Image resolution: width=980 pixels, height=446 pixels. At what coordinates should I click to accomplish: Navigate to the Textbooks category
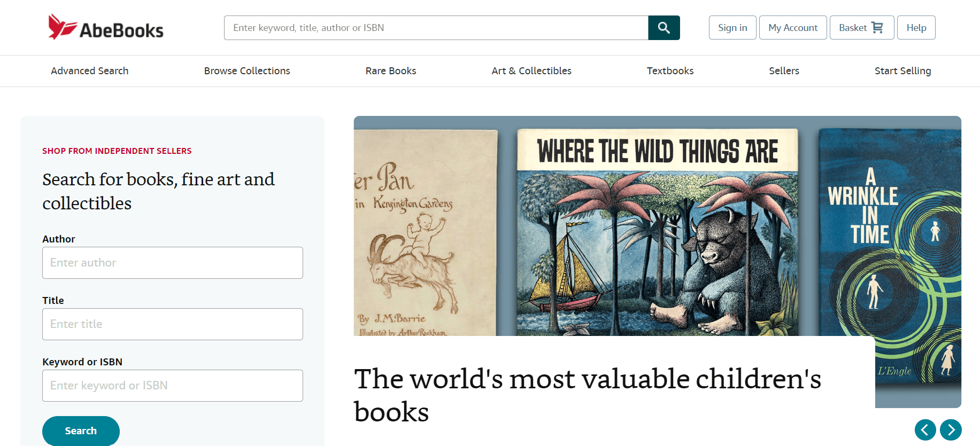coord(670,71)
